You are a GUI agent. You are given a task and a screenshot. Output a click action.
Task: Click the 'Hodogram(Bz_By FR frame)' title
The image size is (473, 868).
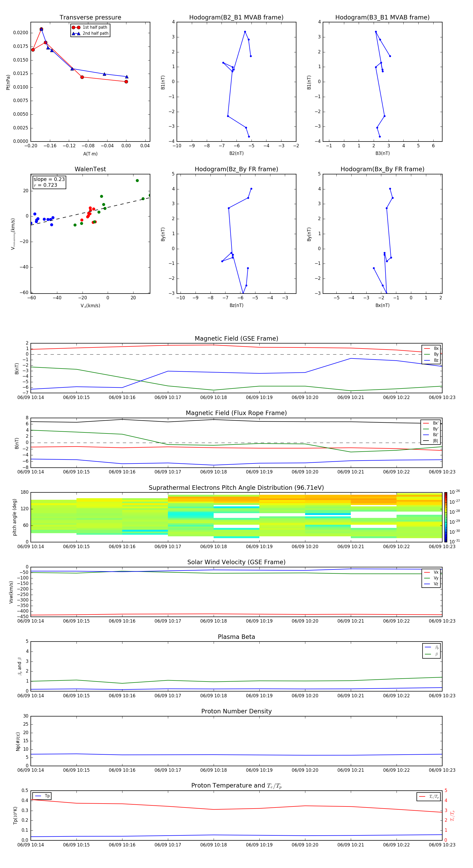236,169
